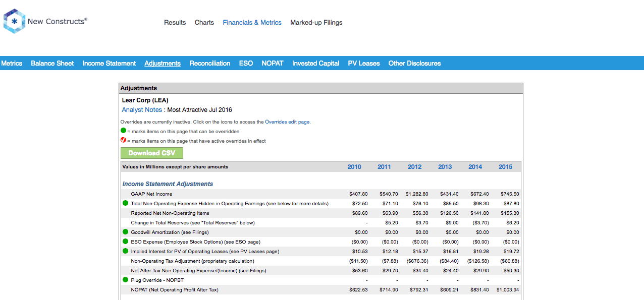Click the "Adjustments" panel title bar text
Viewport: 644px width, 300px height.
(139, 88)
